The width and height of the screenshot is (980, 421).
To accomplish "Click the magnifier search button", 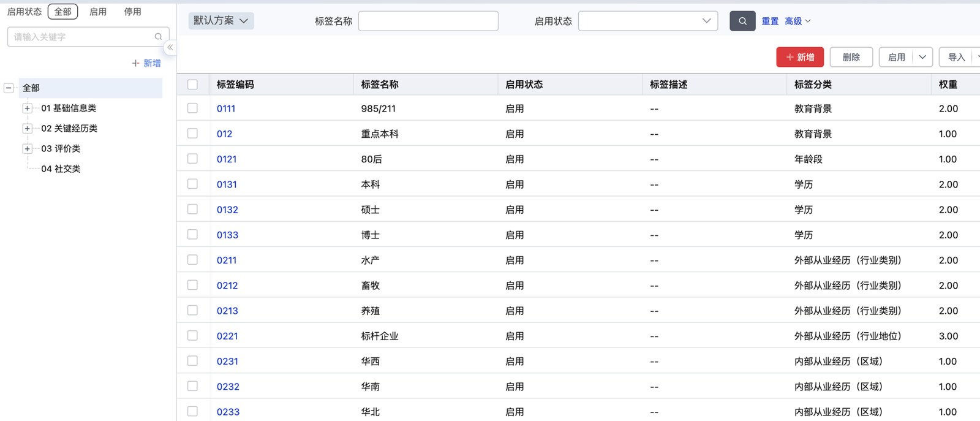I will (x=742, y=21).
